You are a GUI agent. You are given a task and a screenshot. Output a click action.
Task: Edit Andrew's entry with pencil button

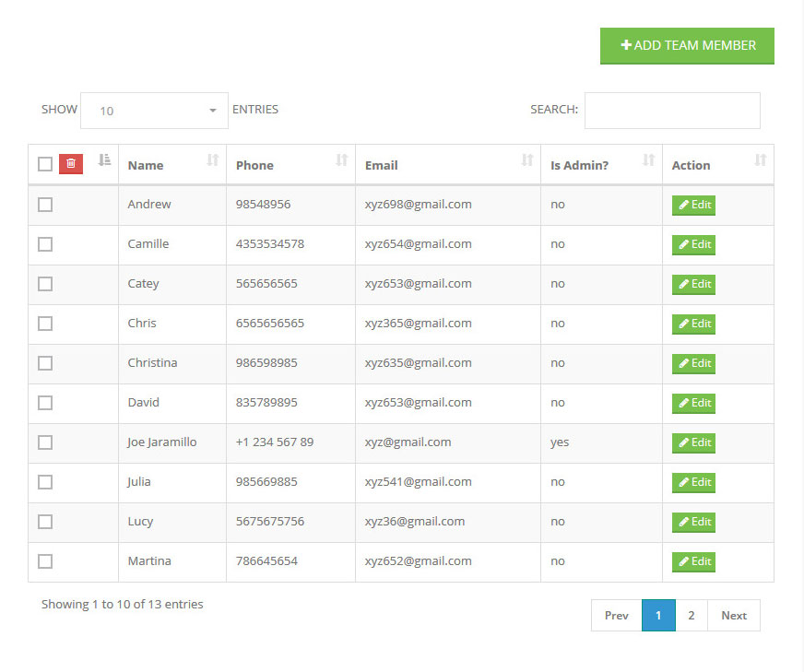tap(693, 206)
